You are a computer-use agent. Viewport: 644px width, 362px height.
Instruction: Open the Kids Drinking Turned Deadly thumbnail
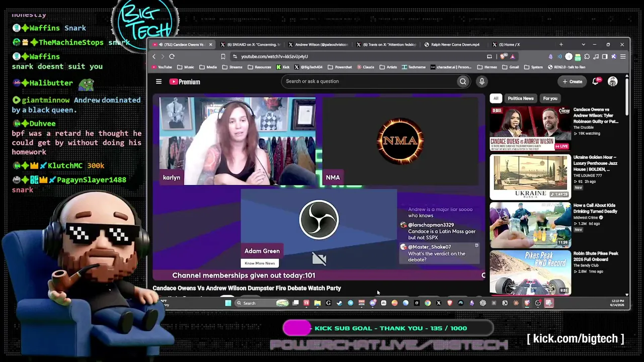point(530,225)
